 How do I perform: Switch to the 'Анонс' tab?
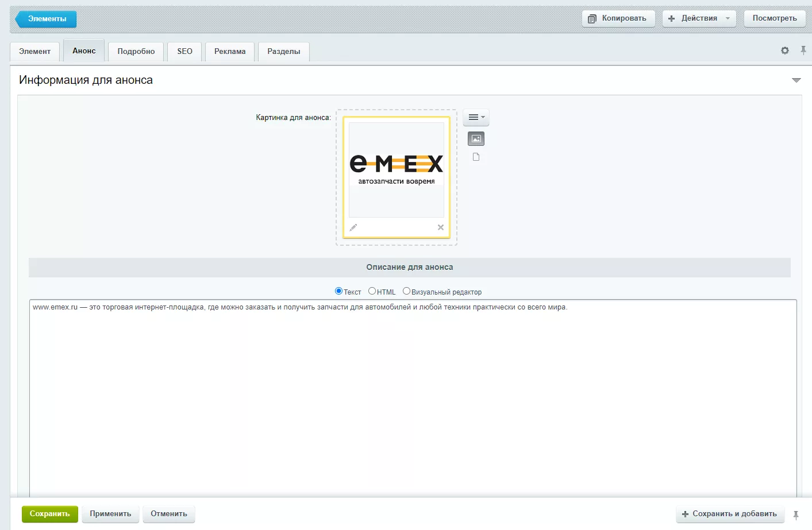point(84,51)
